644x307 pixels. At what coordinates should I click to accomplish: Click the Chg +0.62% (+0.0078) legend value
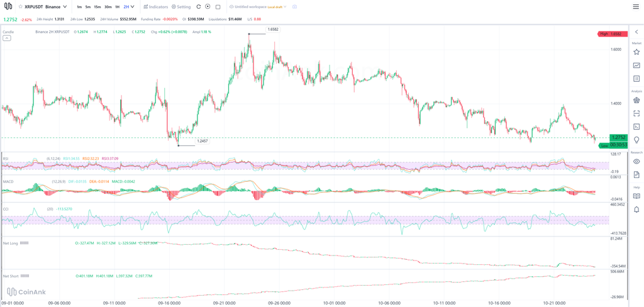point(170,31)
